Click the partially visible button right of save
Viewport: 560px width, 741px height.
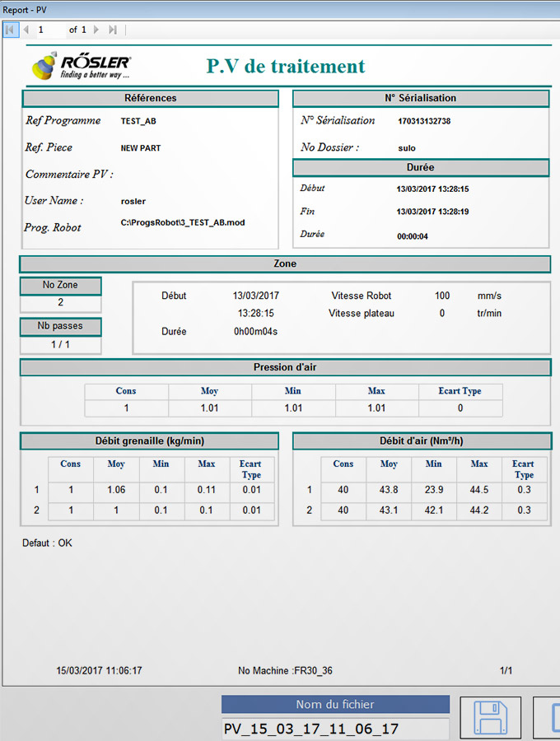click(x=548, y=718)
